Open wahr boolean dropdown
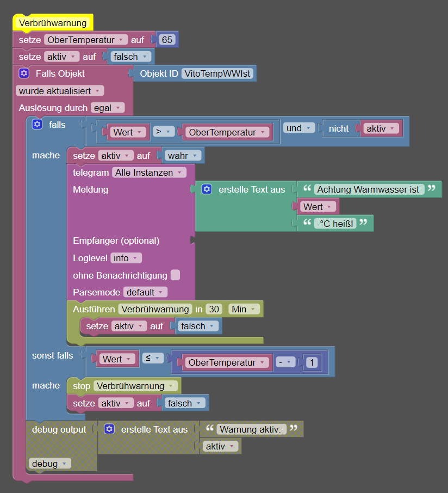The height and width of the screenshot is (493, 448). (183, 156)
